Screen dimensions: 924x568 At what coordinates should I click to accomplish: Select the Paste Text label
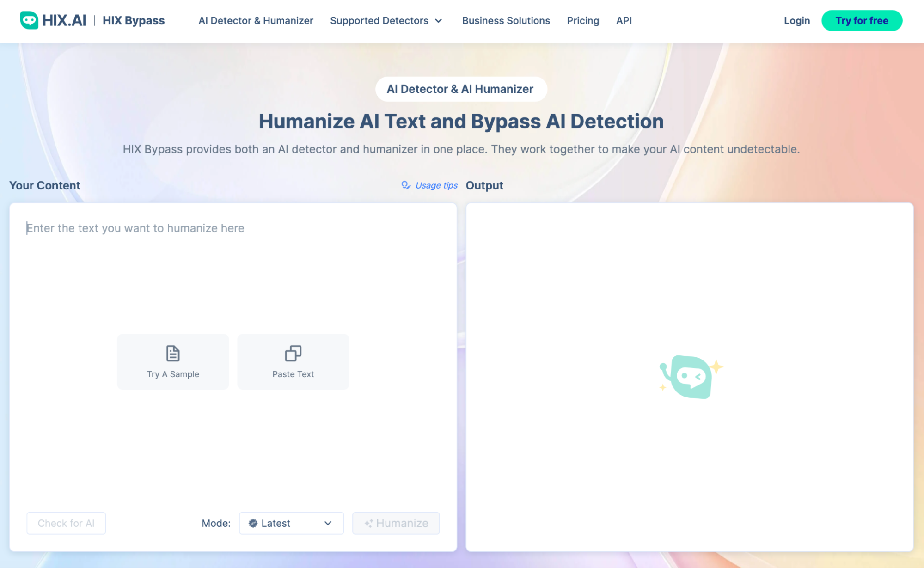(x=293, y=374)
